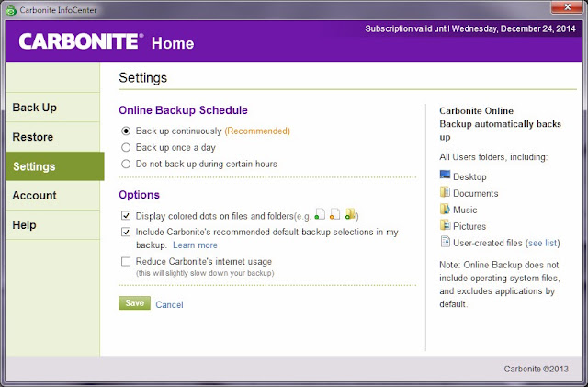
Task: Click the Desktop folder icon
Action: tap(445, 175)
